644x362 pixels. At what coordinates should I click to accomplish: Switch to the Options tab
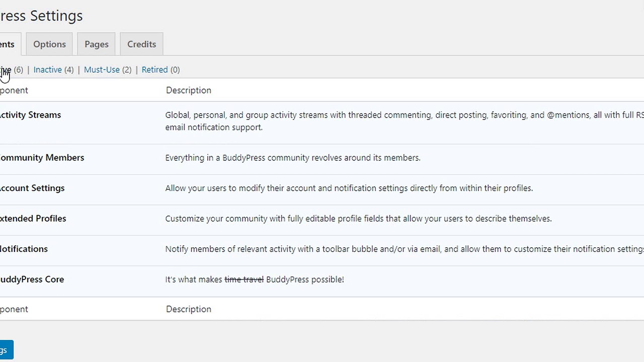(x=49, y=44)
